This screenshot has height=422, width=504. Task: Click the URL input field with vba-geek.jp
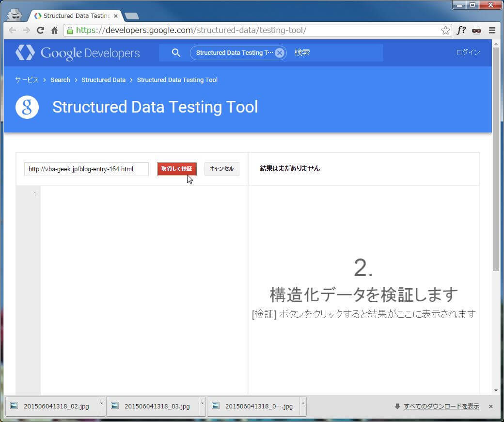click(86, 169)
